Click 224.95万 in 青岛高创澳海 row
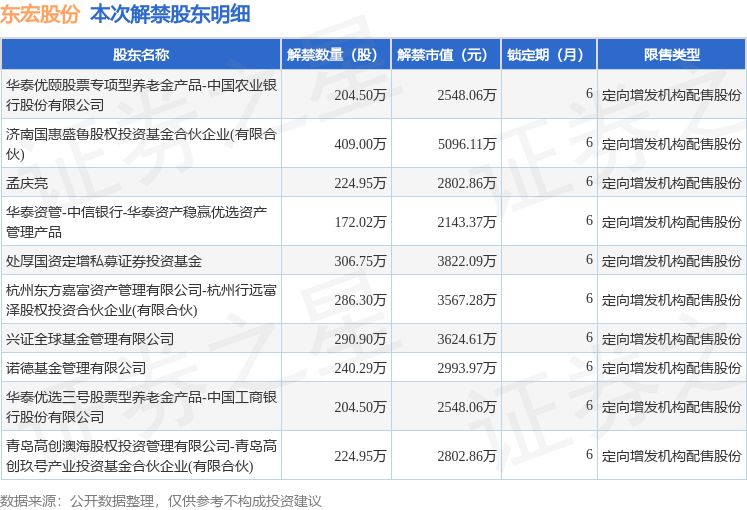This screenshot has width=747, height=510. [x=360, y=456]
